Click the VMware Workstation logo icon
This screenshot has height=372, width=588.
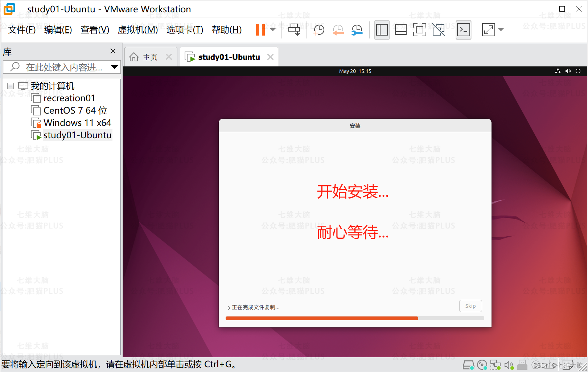[x=9, y=9]
